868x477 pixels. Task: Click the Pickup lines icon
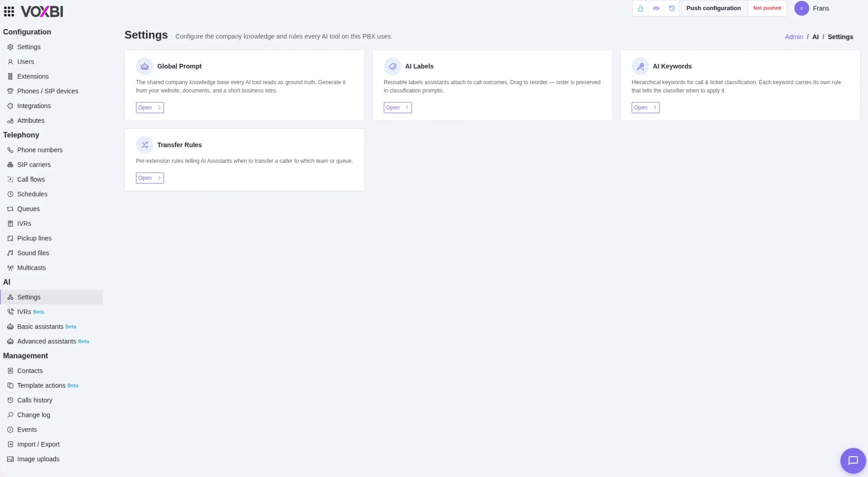[10, 238]
